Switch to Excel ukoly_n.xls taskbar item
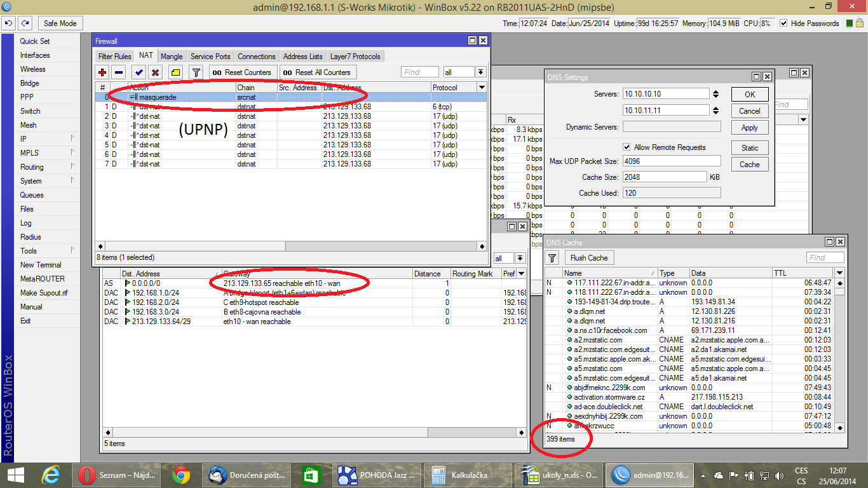 pyautogui.click(x=558, y=475)
